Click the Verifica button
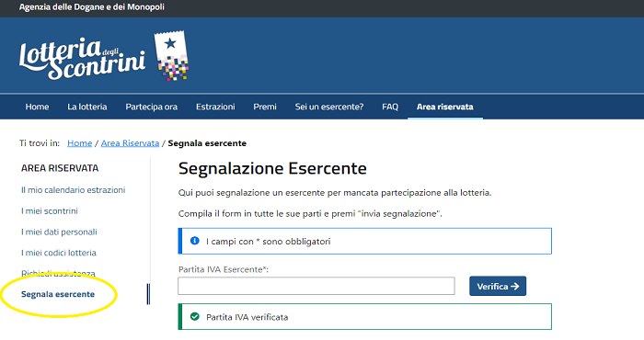This screenshot has height=340, width=644. click(498, 286)
